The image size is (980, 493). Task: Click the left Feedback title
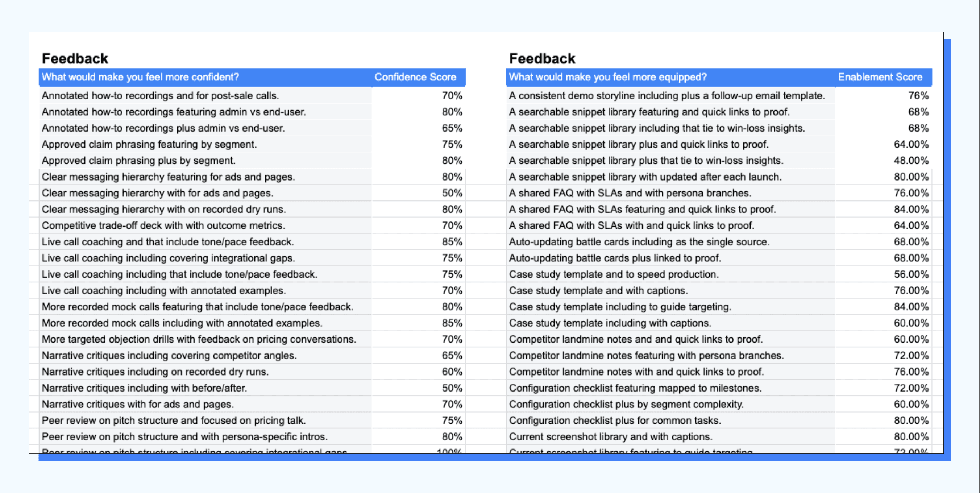[75, 59]
